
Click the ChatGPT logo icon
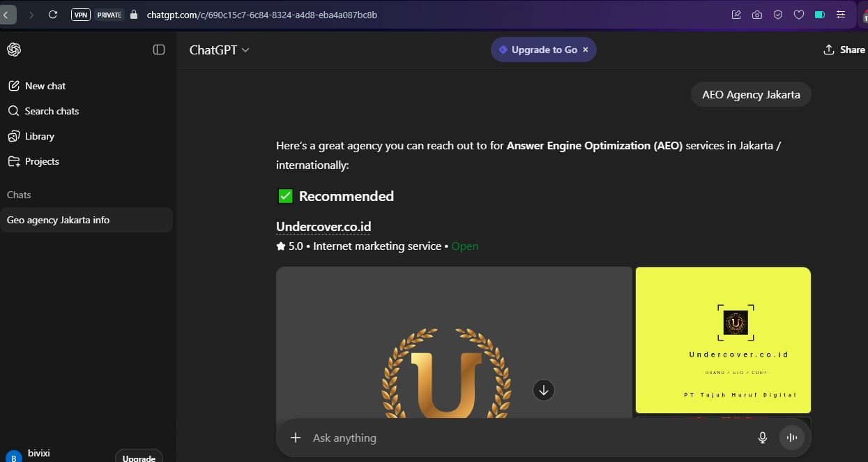coord(14,50)
